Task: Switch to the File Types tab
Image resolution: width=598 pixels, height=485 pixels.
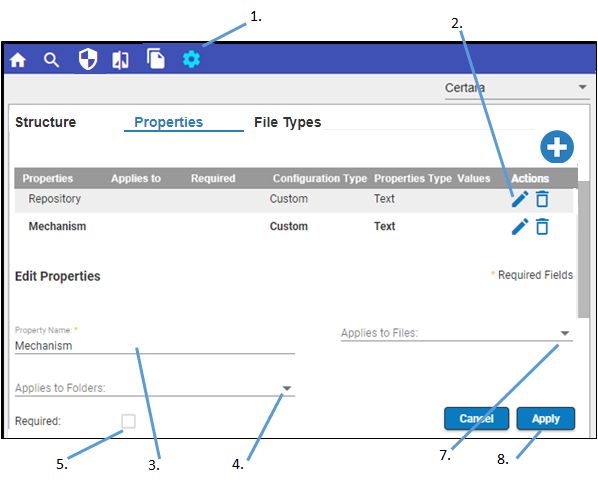Action: pos(288,122)
